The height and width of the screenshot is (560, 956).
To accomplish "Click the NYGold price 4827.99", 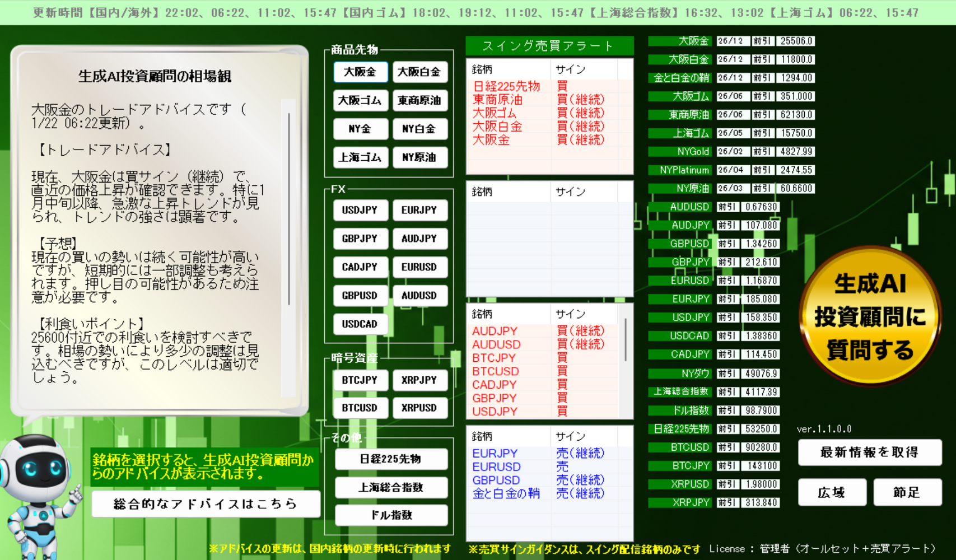I will click(796, 152).
